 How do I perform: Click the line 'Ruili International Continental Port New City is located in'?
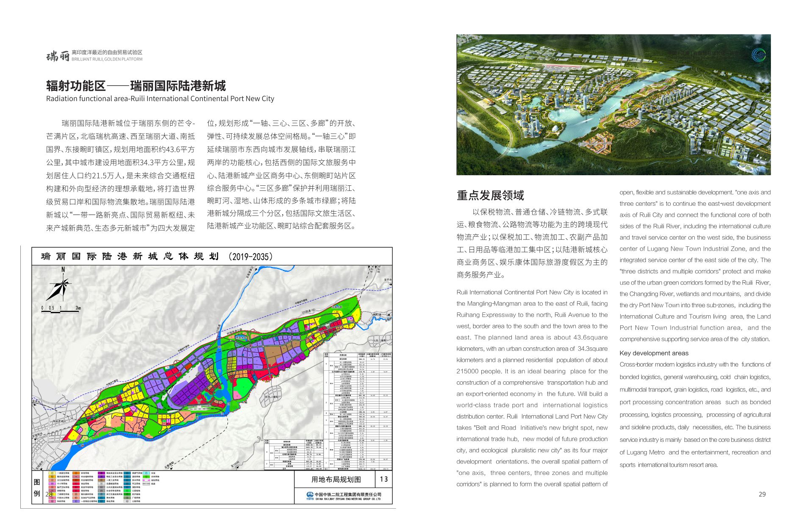pyautogui.click(x=532, y=292)
